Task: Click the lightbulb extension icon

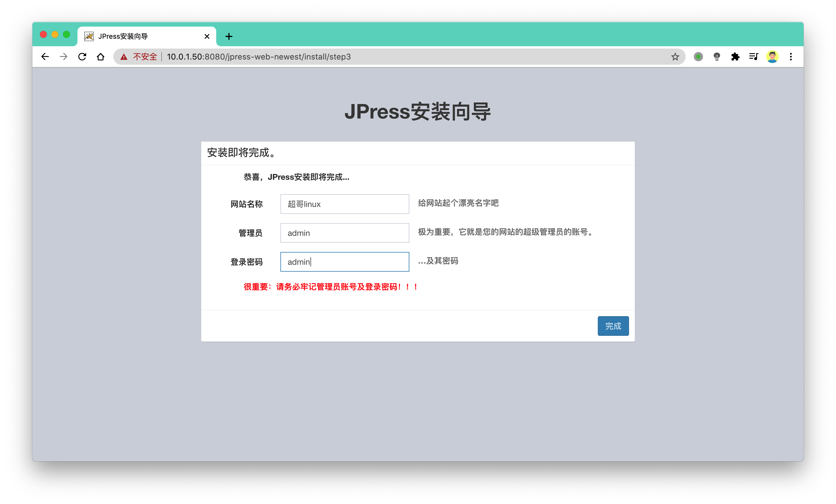Action: 717,57
